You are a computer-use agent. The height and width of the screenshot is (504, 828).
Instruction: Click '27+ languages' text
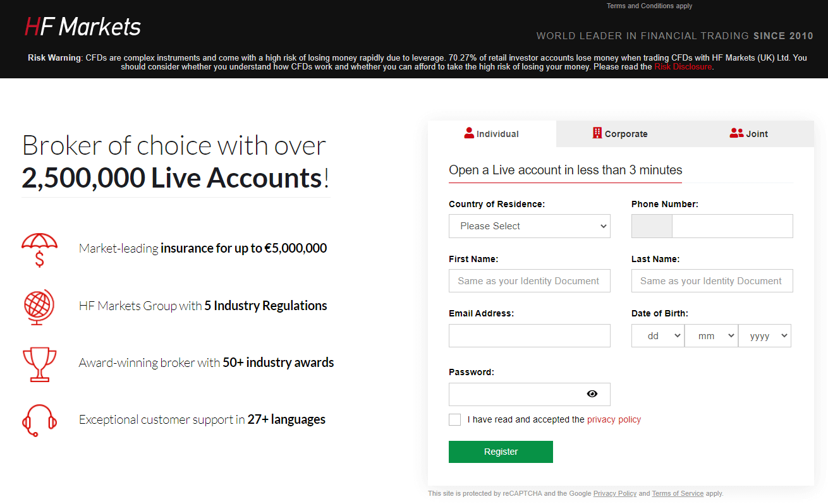[x=286, y=419]
